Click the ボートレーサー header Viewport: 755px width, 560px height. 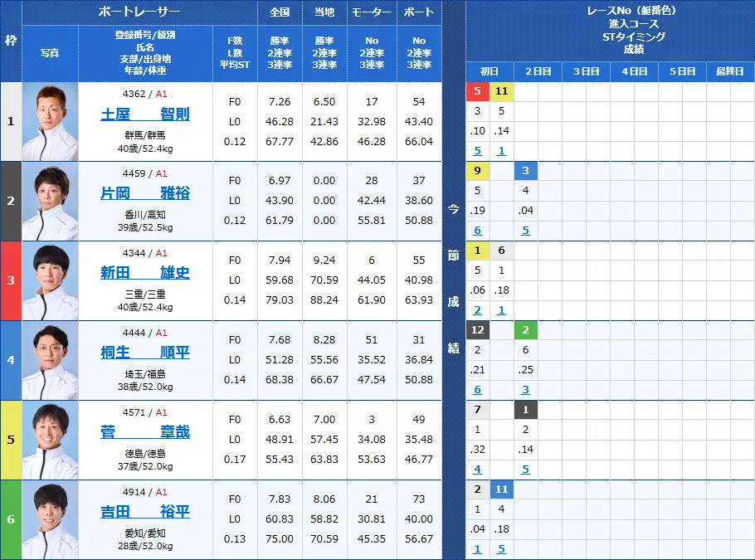[139, 12]
